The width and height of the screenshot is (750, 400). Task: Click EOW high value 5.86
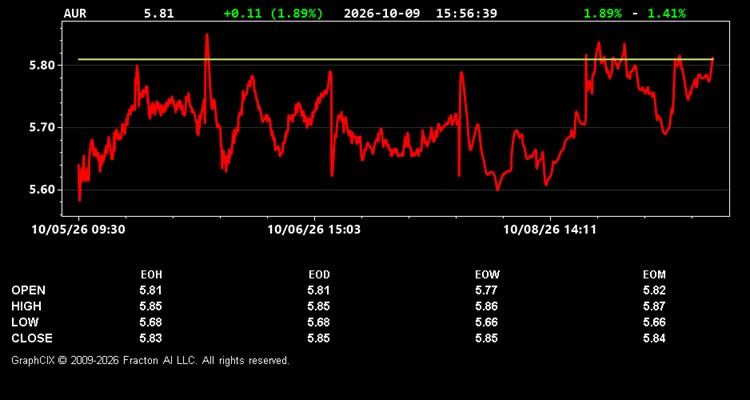487,306
